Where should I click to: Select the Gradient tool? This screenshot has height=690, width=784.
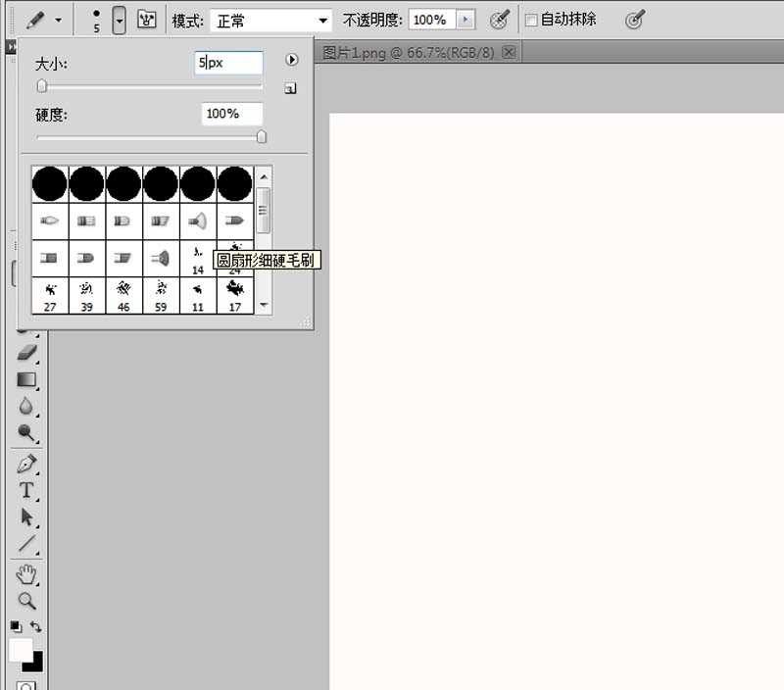click(x=26, y=379)
